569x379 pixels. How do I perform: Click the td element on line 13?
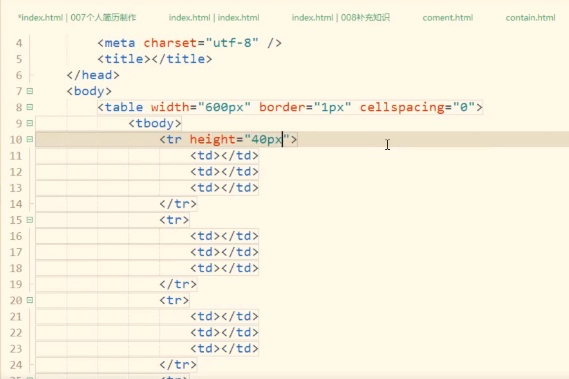coord(224,188)
